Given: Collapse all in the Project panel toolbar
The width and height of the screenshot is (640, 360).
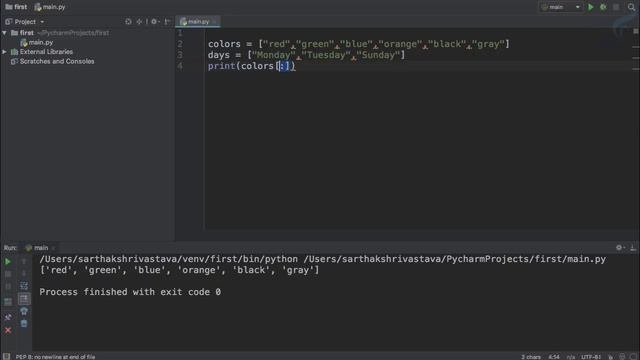Looking at the screenshot, I should pos(139,22).
